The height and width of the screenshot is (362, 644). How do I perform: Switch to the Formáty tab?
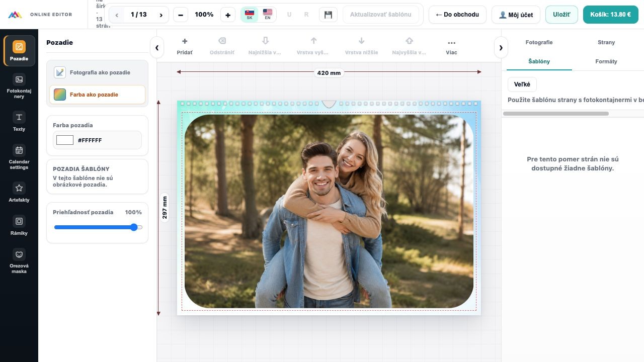pos(606,61)
